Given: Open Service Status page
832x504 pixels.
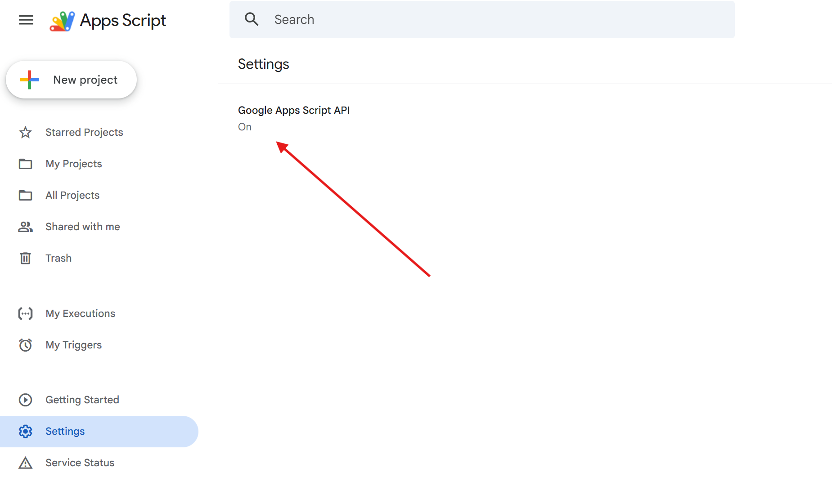Looking at the screenshot, I should pyautogui.click(x=80, y=463).
